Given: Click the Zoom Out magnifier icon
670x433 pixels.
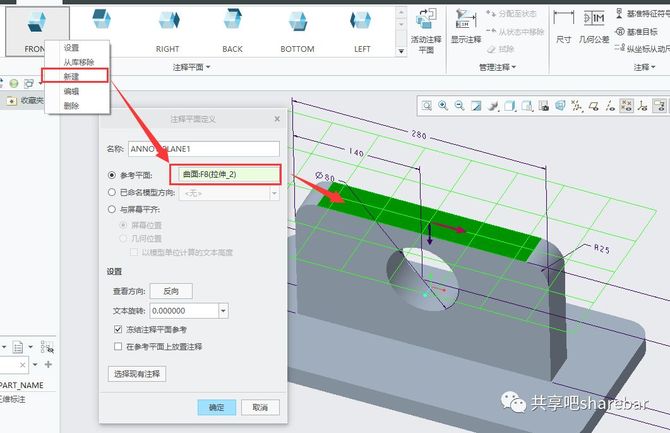Looking at the screenshot, I should pyautogui.click(x=459, y=106).
